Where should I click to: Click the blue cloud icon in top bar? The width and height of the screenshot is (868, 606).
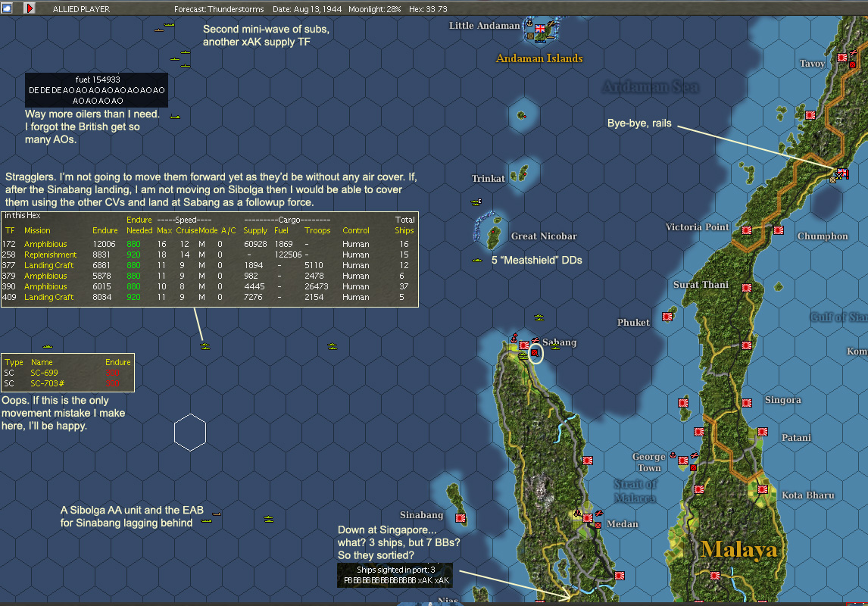[x=7, y=8]
